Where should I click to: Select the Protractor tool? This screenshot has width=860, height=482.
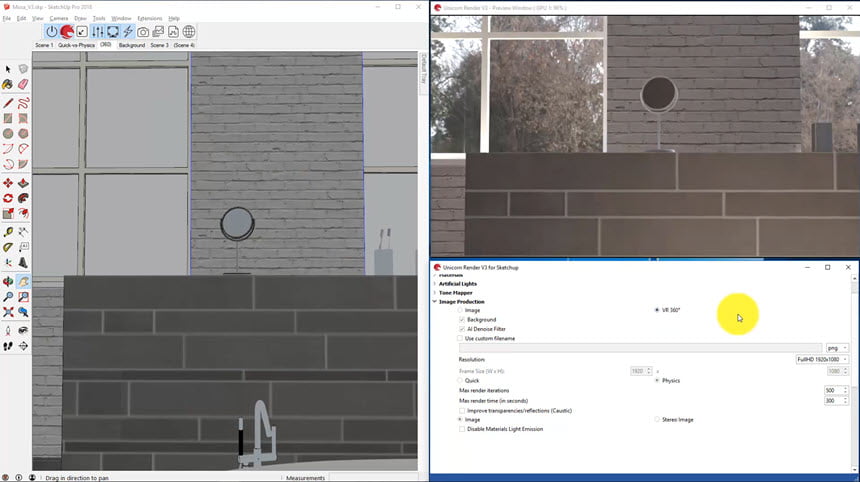coord(8,247)
